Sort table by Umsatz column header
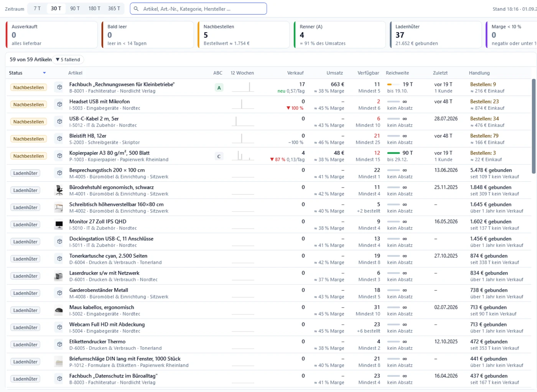The image size is (537, 392). tap(335, 73)
